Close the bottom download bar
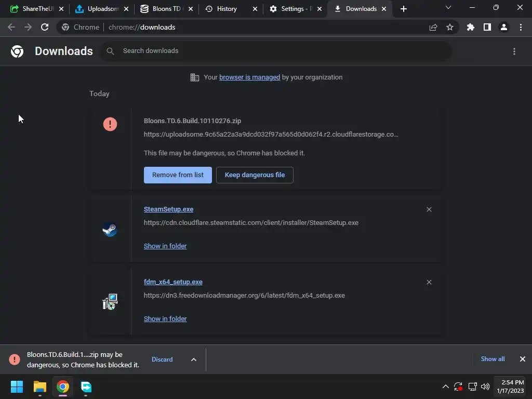 (523, 359)
